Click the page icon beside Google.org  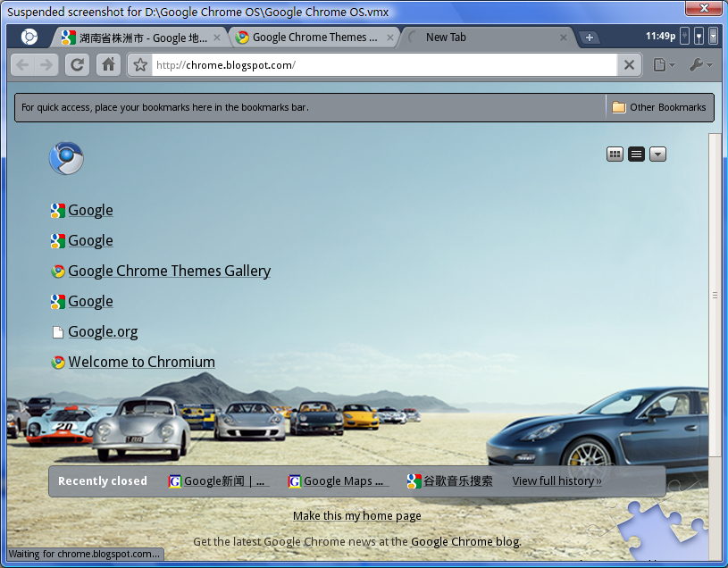coord(57,332)
